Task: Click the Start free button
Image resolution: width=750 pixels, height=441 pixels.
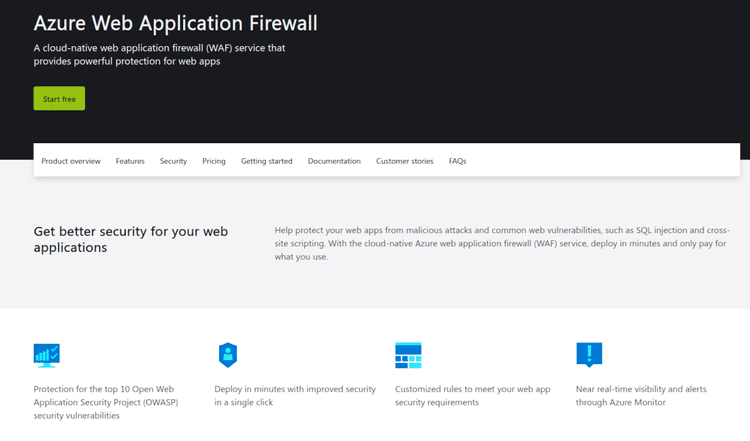Action: [59, 99]
